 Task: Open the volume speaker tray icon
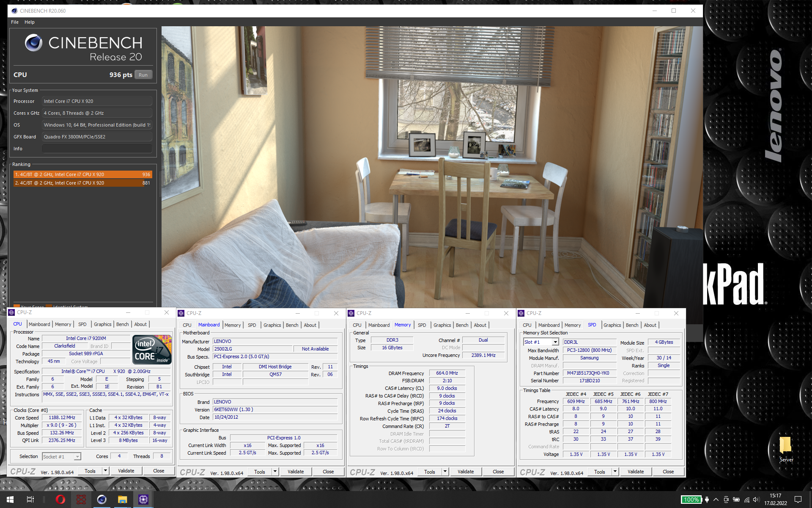pyautogui.click(x=756, y=500)
